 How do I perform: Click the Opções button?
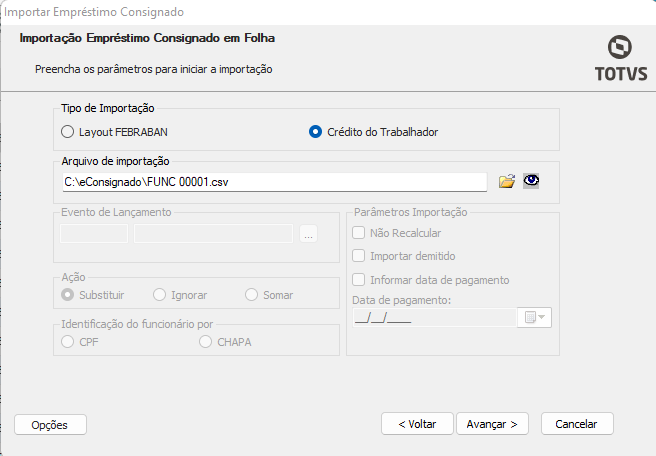[50, 424]
